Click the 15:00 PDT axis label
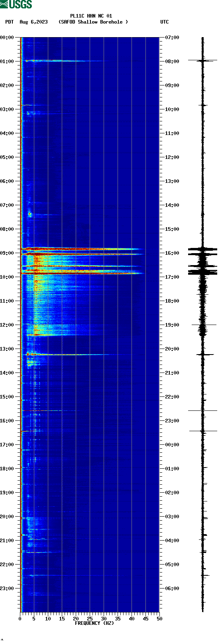Screen dimensions: 220x644 click(7, 397)
